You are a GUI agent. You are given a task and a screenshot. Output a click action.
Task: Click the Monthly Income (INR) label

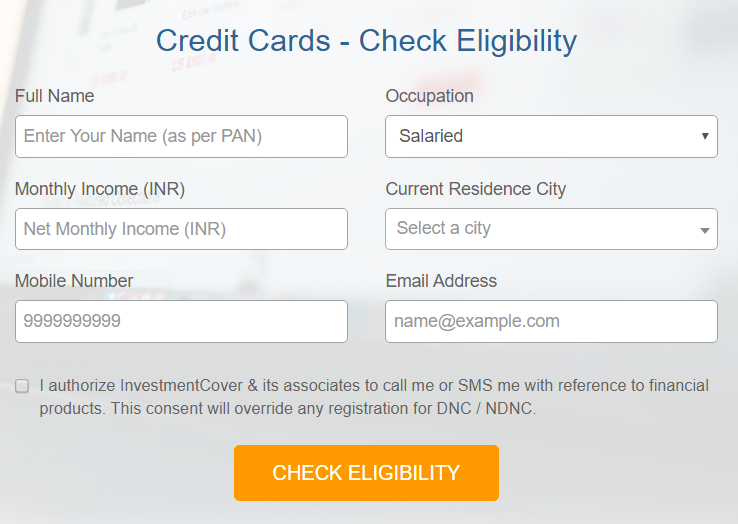(x=100, y=189)
